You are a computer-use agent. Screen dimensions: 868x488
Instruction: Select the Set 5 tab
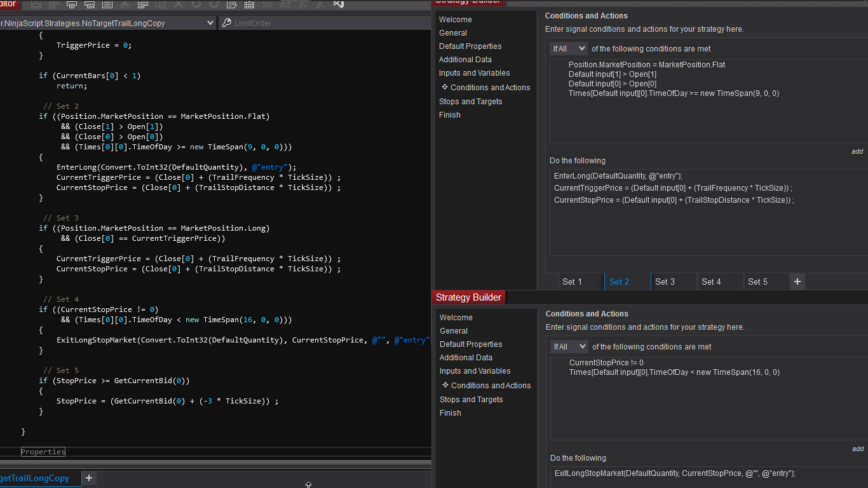pyautogui.click(x=757, y=281)
